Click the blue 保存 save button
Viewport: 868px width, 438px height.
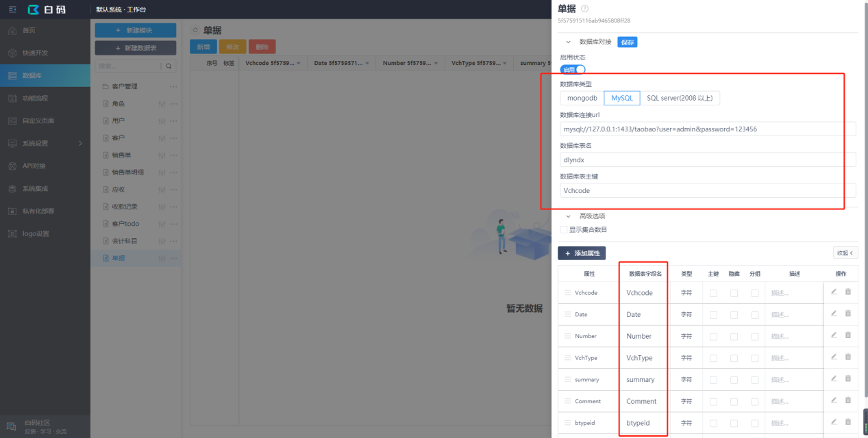pyautogui.click(x=628, y=42)
